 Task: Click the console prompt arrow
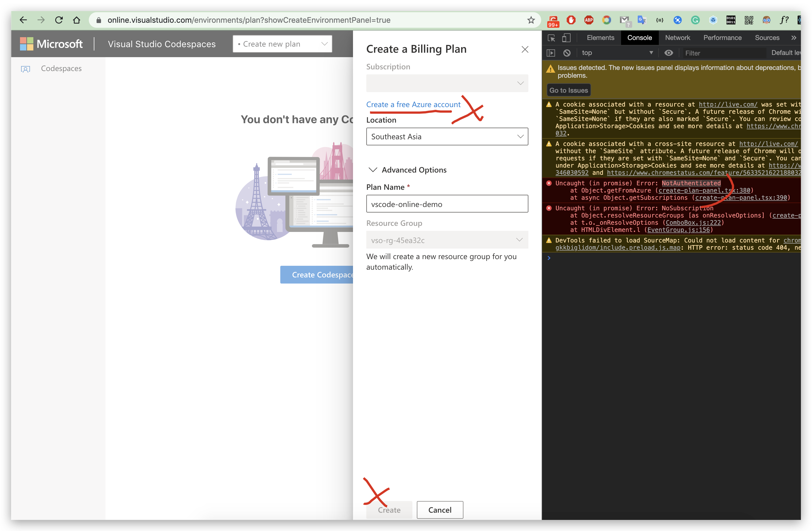[549, 258]
